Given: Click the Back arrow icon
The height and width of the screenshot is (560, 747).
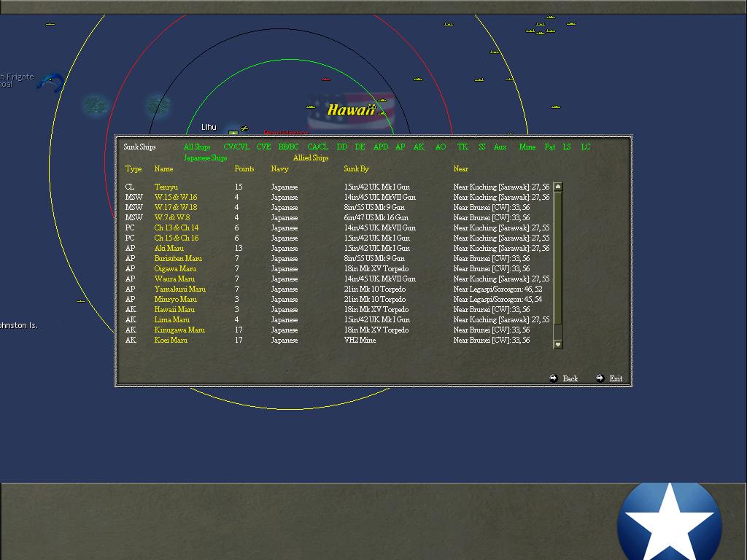Looking at the screenshot, I should click(553, 378).
